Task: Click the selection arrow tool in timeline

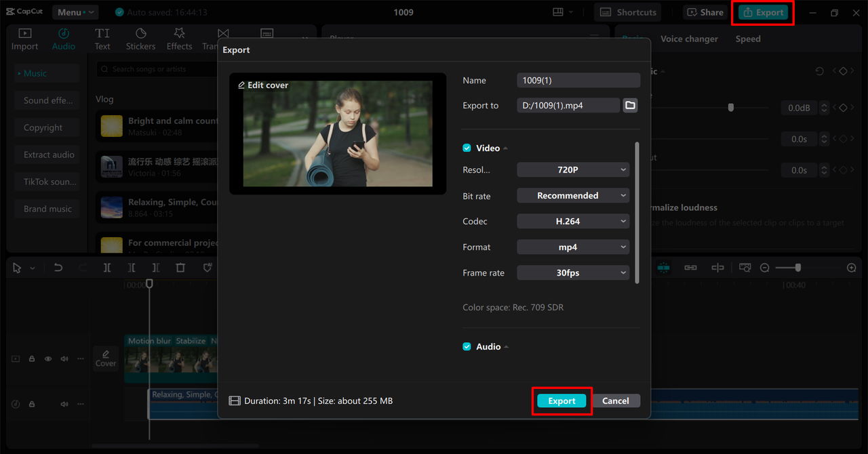Action: pos(17,268)
